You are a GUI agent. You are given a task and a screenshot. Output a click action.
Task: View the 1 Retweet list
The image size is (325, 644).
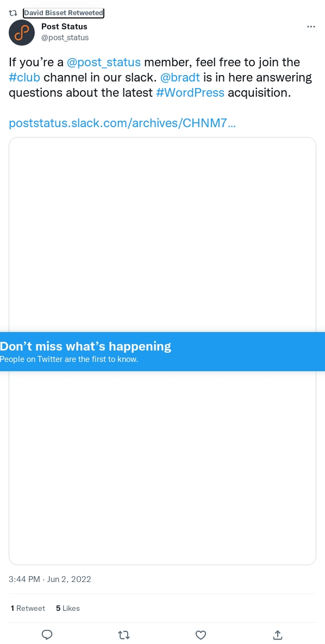point(28,608)
